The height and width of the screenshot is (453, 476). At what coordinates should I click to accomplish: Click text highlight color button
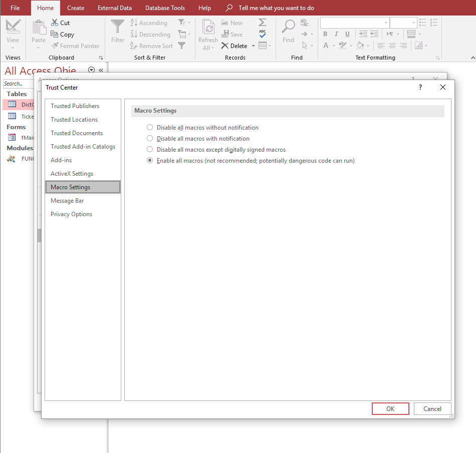pos(342,46)
